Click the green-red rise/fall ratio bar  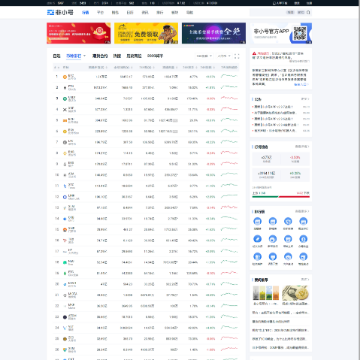(281, 197)
